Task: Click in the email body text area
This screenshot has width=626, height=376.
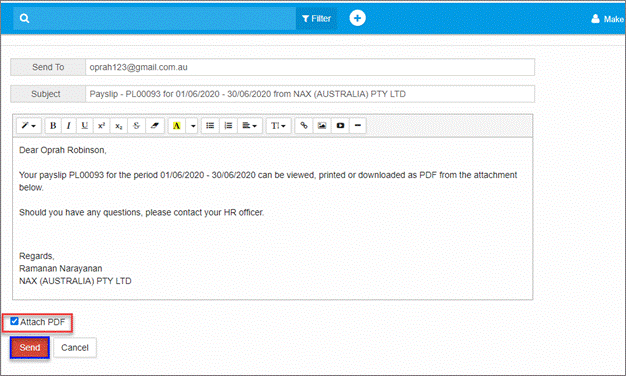Action: coord(273,218)
